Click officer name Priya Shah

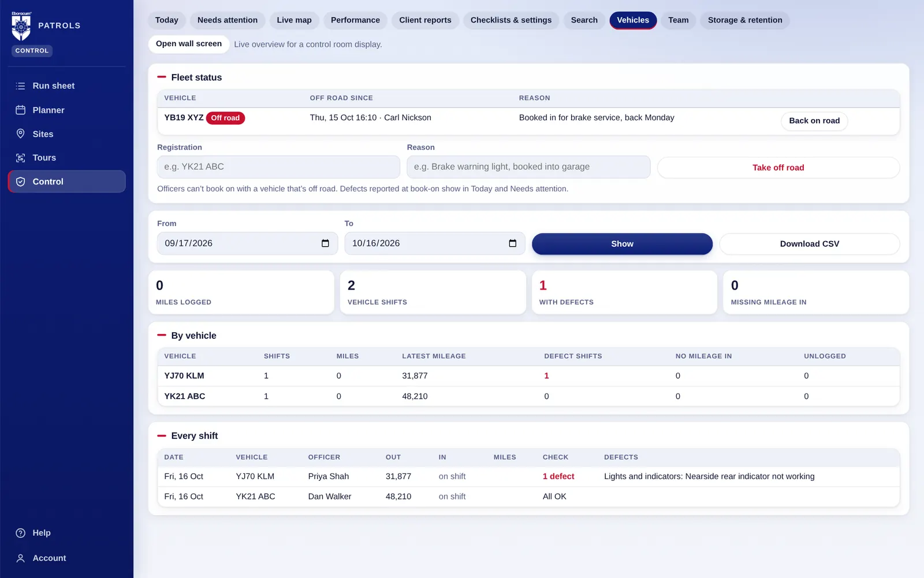(329, 476)
